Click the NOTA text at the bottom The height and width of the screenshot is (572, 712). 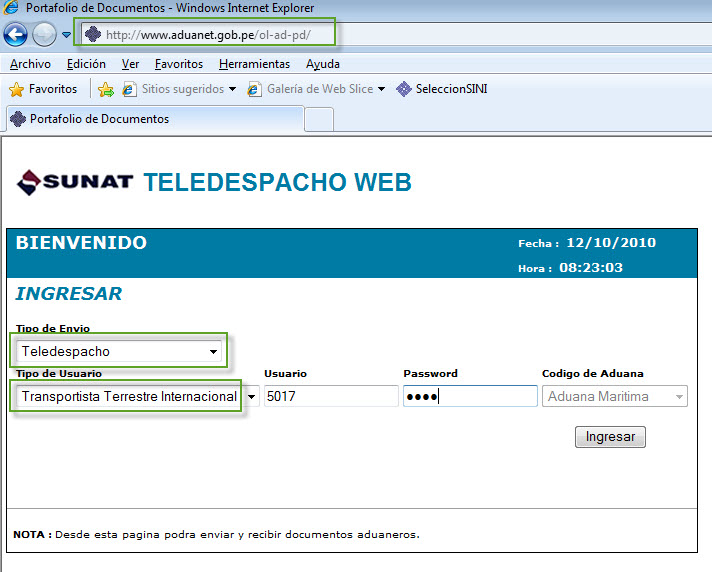tap(216, 534)
